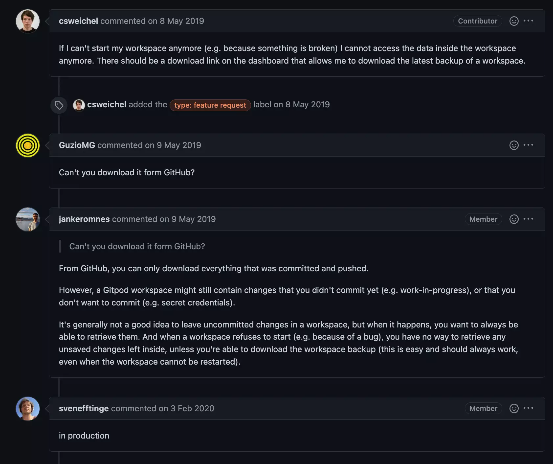
Task: Open three-dot menu on jankeromnes' comment
Action: click(x=529, y=219)
